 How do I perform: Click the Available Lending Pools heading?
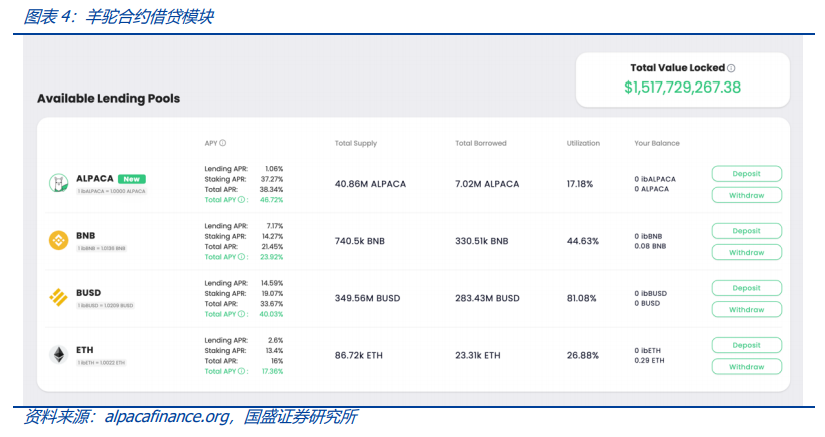pyautogui.click(x=108, y=98)
